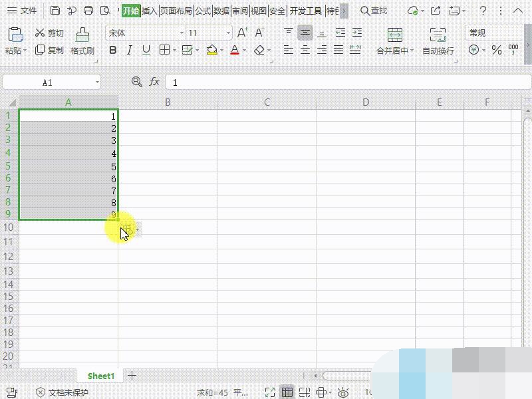The width and height of the screenshot is (532, 399).
Task: Click the Merge and Center (合并居中) icon
Action: [395, 35]
